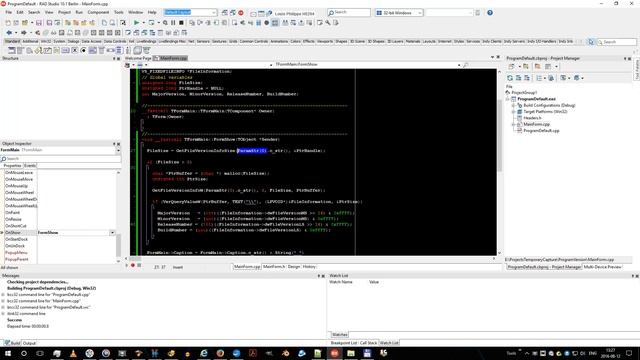
Task: Select the Additional palette tab
Action: pos(30,42)
